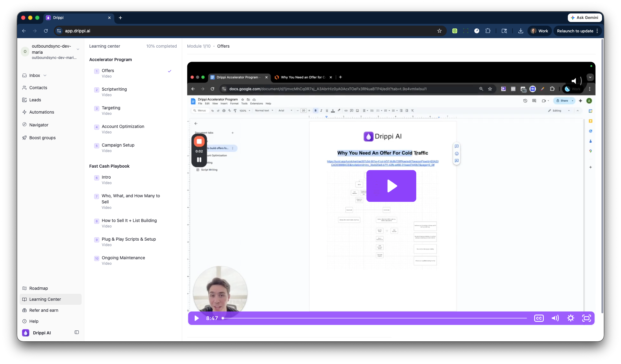Select the Scriptwriting video lesson
Image resolution: width=621 pixels, height=364 pixels.
point(114,92)
